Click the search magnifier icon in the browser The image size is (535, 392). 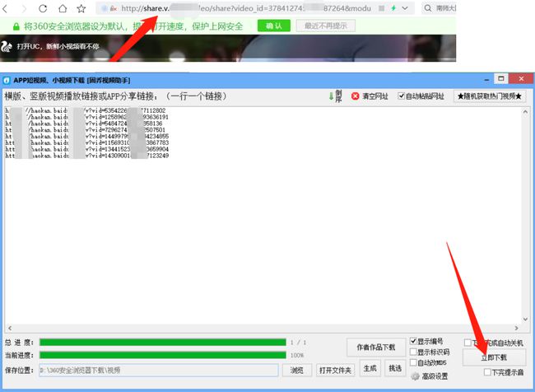point(428,8)
